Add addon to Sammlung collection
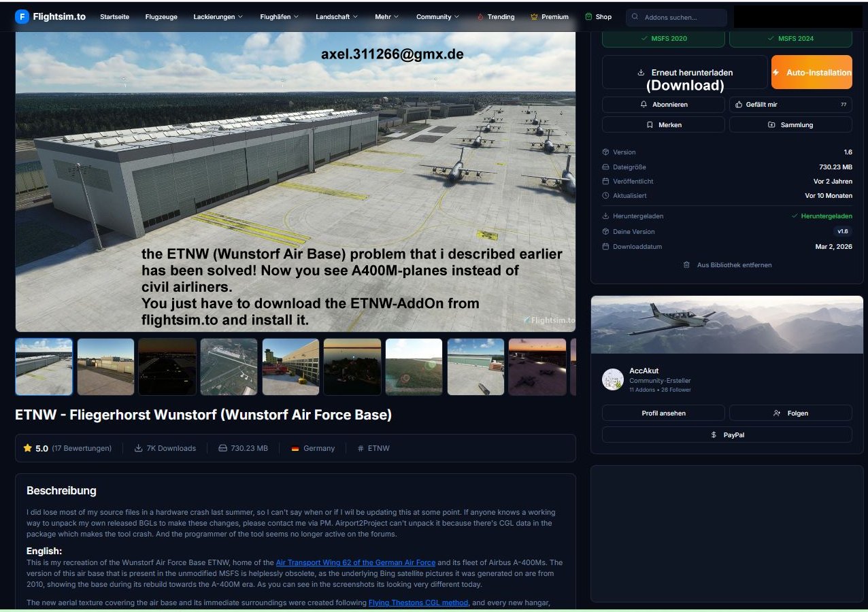This screenshot has height=612, width=868. tap(790, 125)
